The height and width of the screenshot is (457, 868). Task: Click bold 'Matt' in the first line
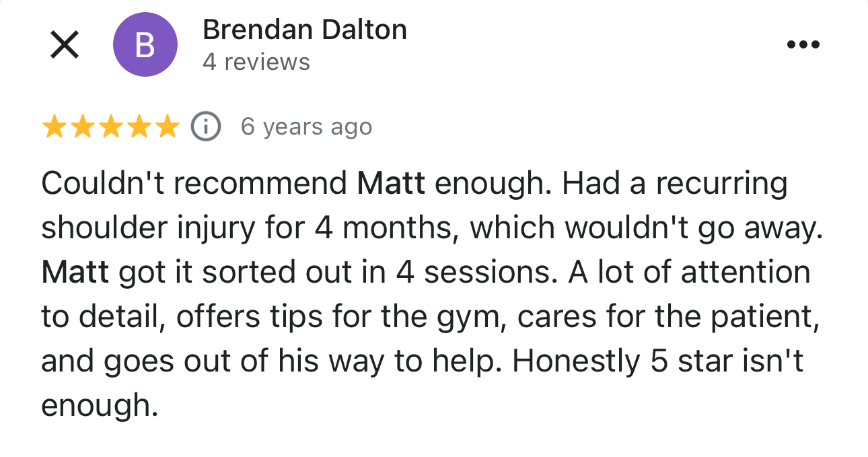coord(391,184)
